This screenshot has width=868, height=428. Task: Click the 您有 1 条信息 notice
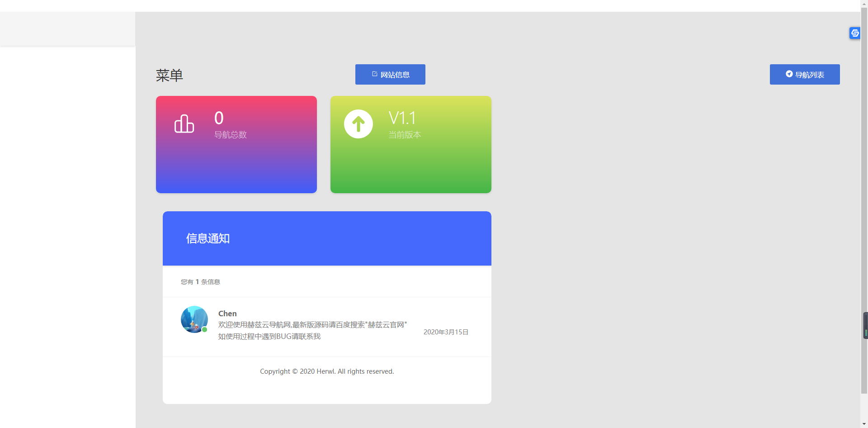click(x=200, y=282)
